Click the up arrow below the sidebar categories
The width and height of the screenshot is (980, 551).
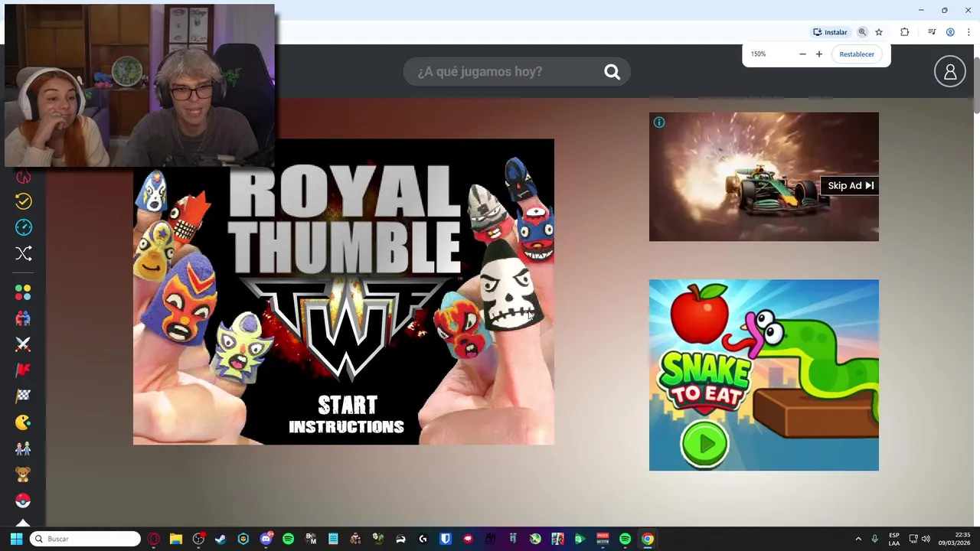point(23,523)
